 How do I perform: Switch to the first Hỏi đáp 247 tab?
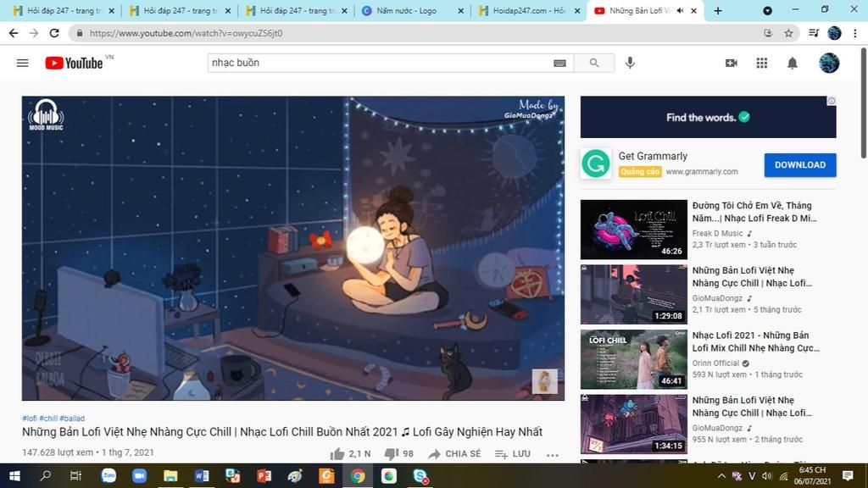coord(64,10)
